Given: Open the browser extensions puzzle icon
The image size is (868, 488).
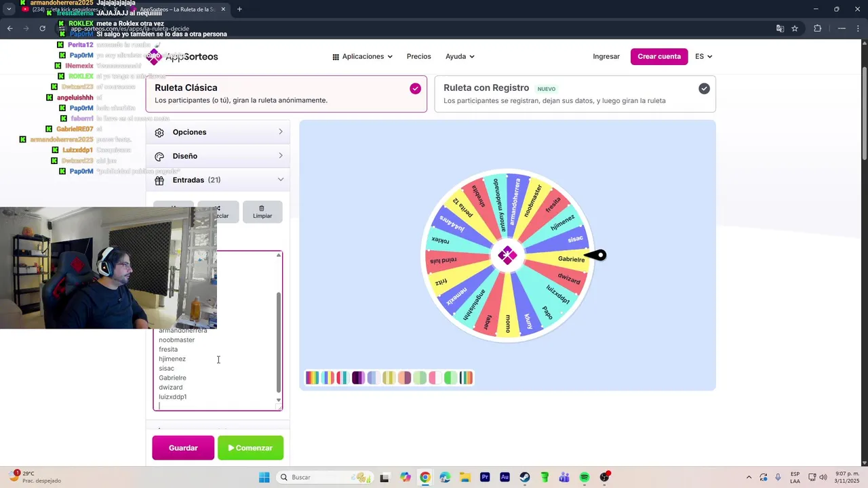Looking at the screenshot, I should click(817, 28).
